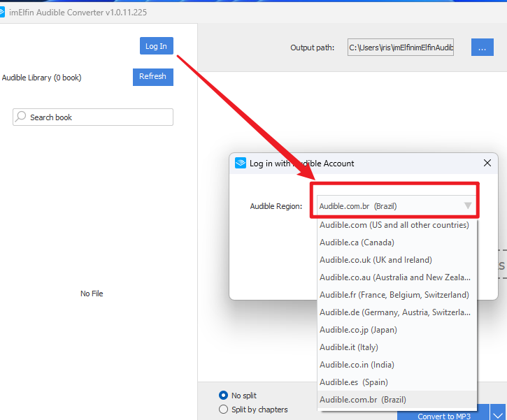Screen dimensions: 507x420
Task: Choose Audible.co.uk (UK and Ireland)
Action: point(397,260)
